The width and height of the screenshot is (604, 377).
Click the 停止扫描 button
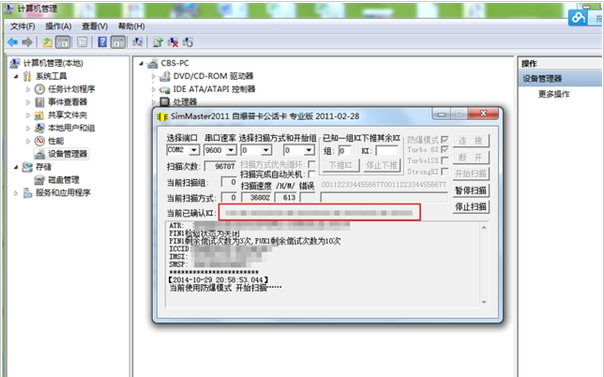[471, 207]
